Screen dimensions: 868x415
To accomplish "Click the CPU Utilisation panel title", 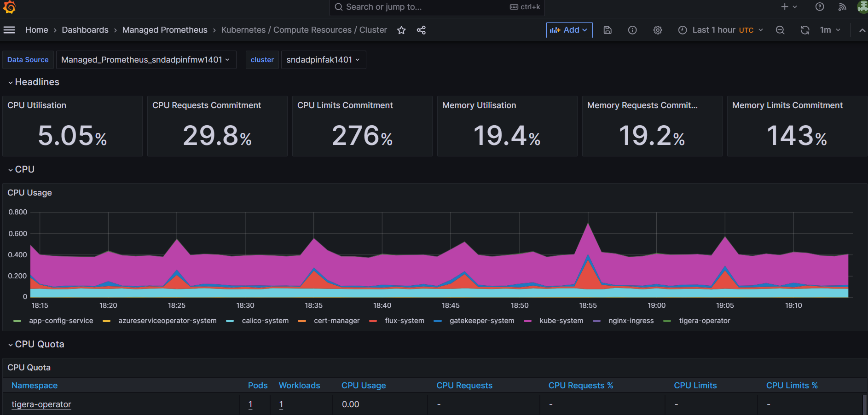I will tap(37, 105).
